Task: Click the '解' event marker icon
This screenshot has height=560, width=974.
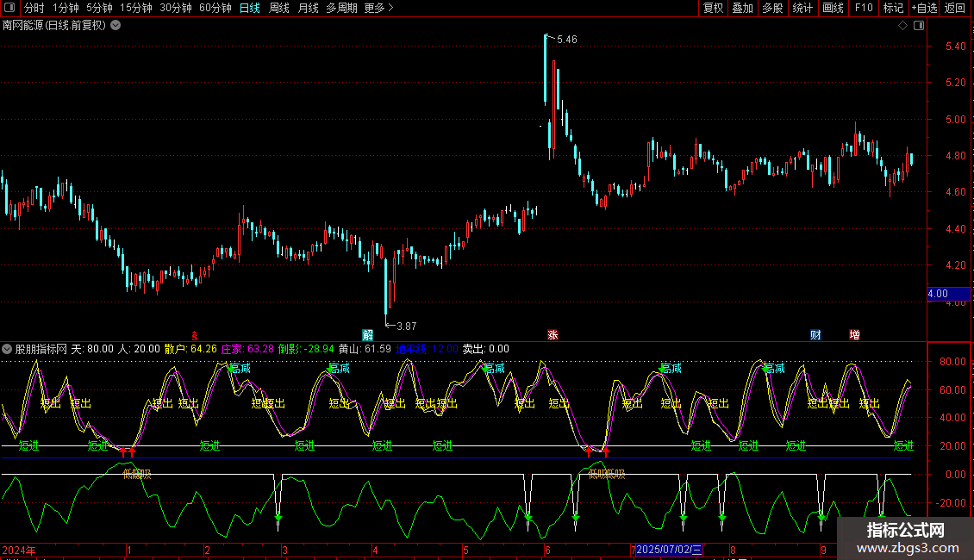Action: pyautogui.click(x=368, y=334)
